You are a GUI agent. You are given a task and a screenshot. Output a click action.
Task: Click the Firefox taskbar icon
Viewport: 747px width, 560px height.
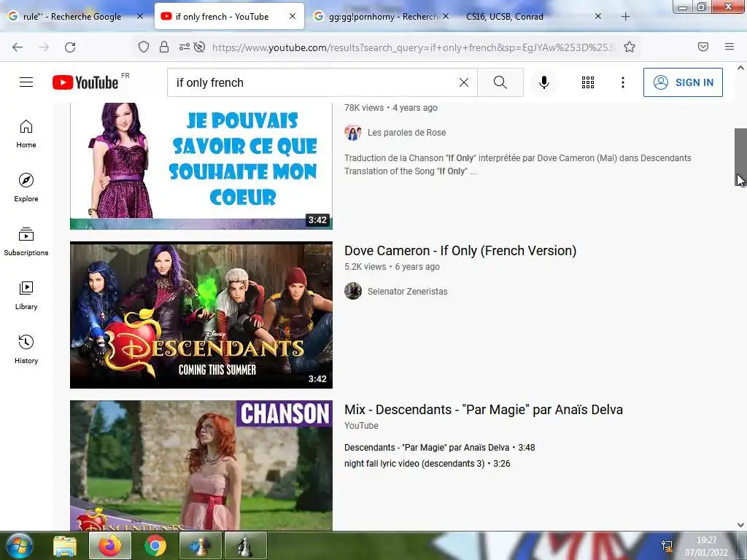[x=109, y=545]
